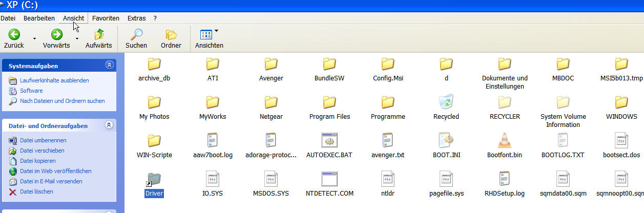Open the Favoriten menu

click(106, 18)
